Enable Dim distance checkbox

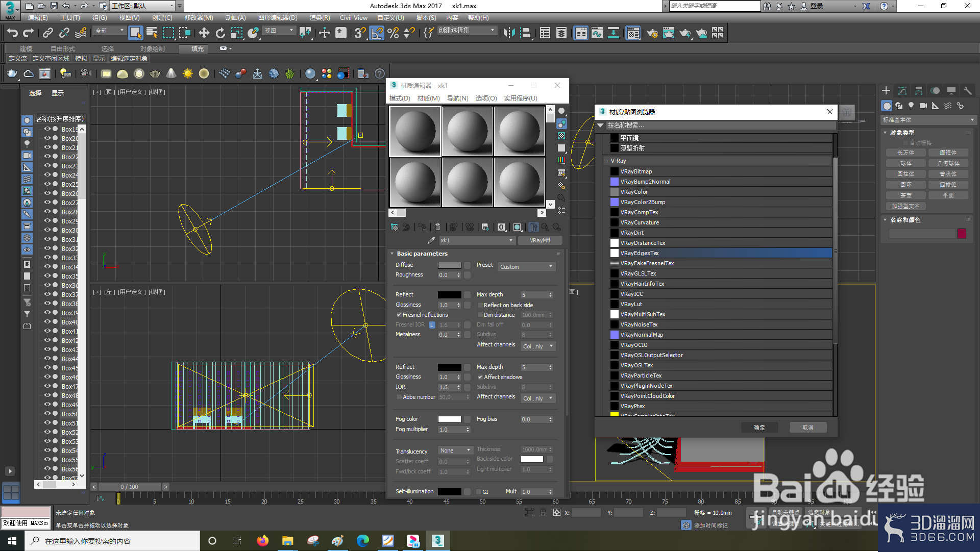480,315
